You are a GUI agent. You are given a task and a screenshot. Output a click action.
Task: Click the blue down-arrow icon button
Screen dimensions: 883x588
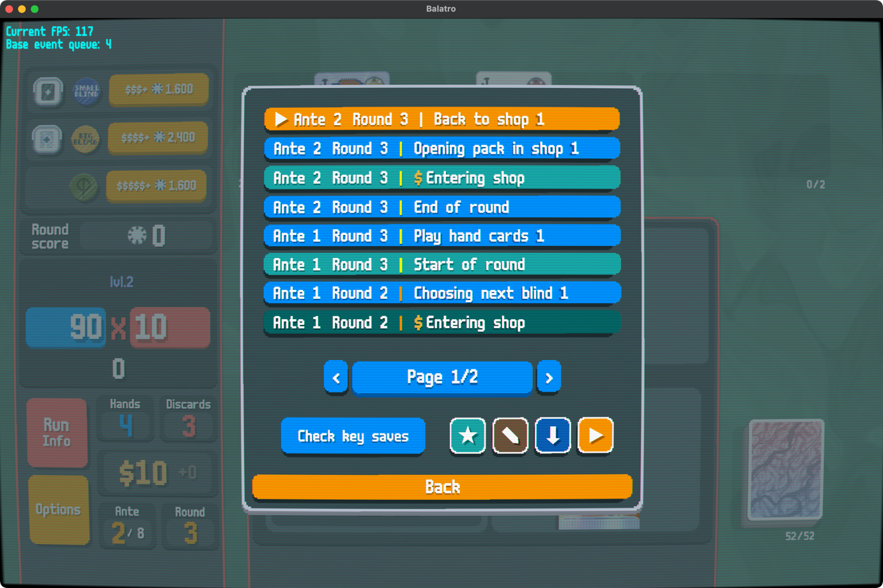(x=553, y=436)
